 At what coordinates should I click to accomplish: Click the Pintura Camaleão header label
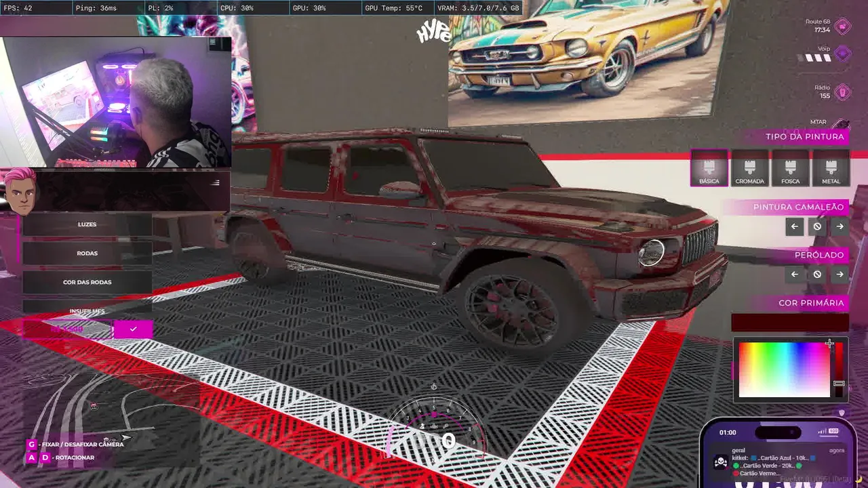coord(798,207)
